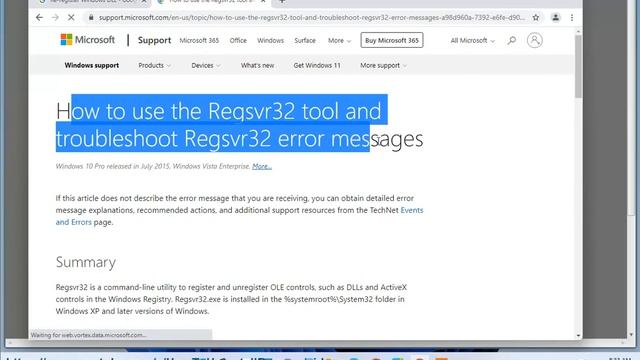
Task: Click the sign-in account circle icon
Action: (535, 40)
